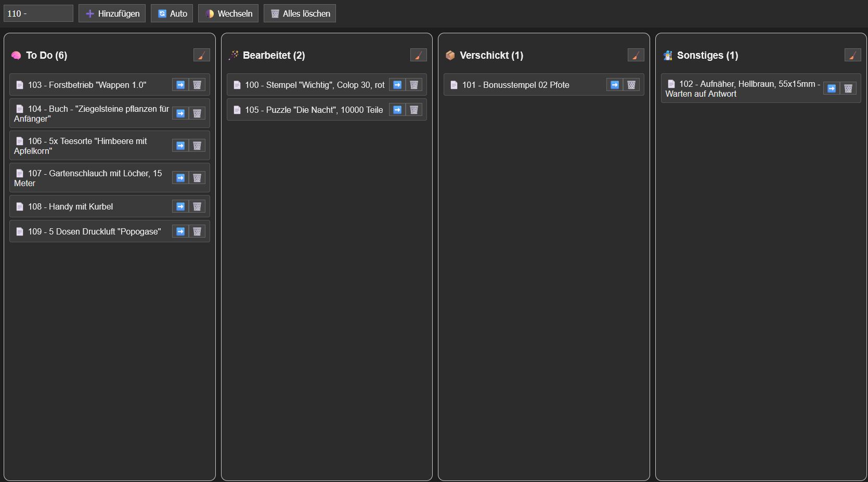Click the Sonstiges (1) column heading
Viewport: 868px width, 482px height.
(708, 55)
